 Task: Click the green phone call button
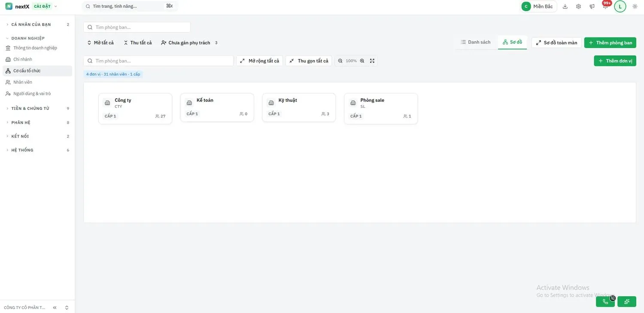[x=605, y=301]
